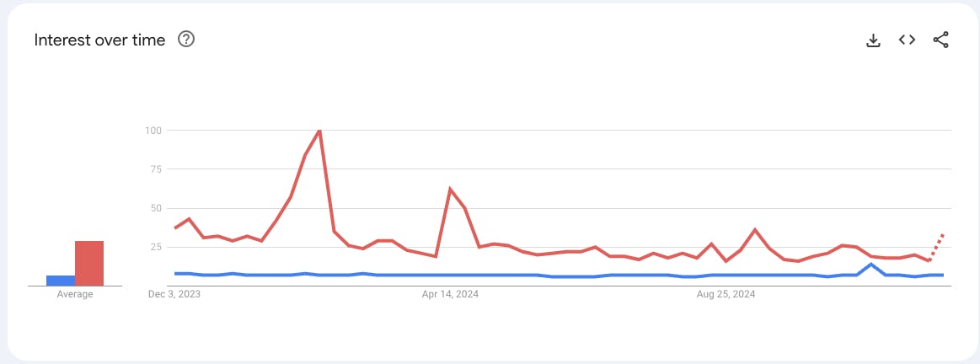Click the red line's second spike near Apr 14
980x364 pixels.
tap(450, 188)
